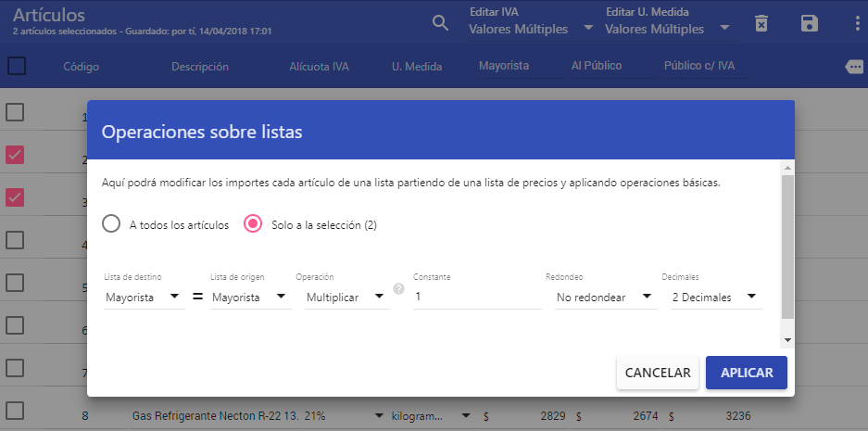Open Lista de origen dropdown
This screenshot has height=431, width=868.
(250, 297)
